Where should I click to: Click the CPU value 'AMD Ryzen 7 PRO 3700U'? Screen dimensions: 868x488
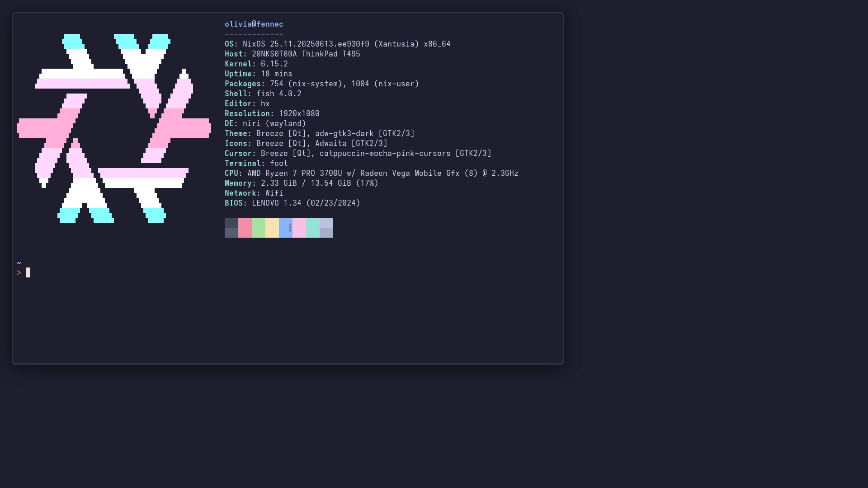(x=295, y=174)
